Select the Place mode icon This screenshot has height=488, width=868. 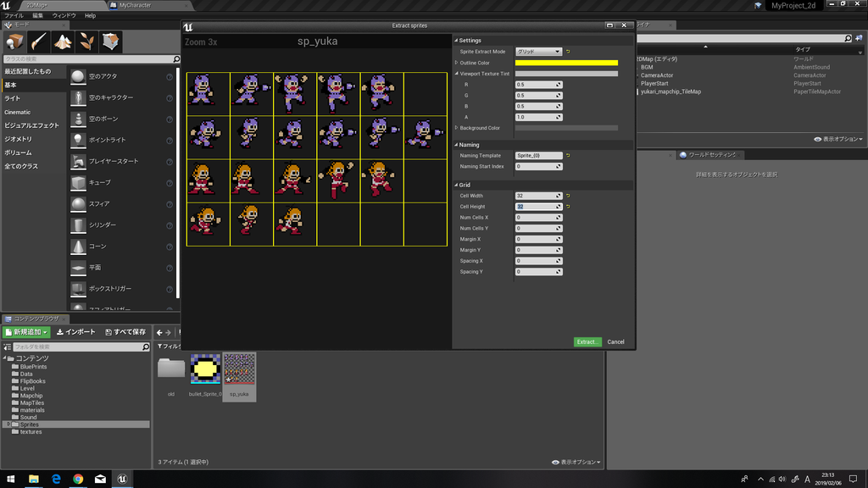(x=14, y=42)
